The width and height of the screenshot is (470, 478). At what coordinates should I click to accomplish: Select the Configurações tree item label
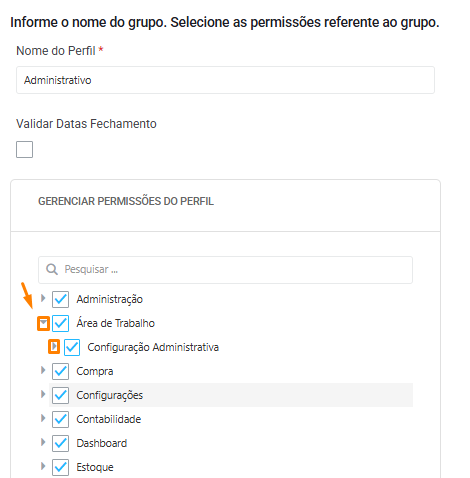click(x=109, y=395)
